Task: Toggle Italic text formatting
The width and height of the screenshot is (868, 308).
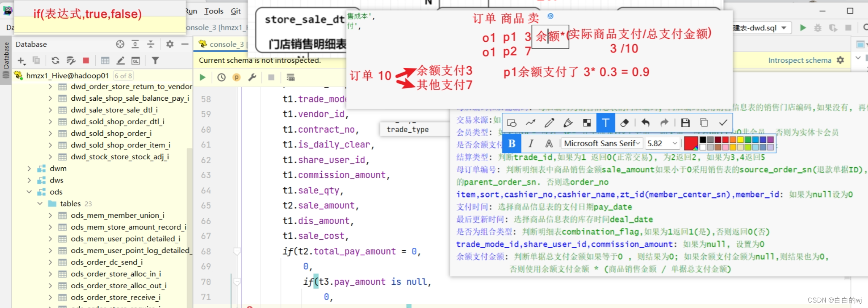Action: point(531,143)
